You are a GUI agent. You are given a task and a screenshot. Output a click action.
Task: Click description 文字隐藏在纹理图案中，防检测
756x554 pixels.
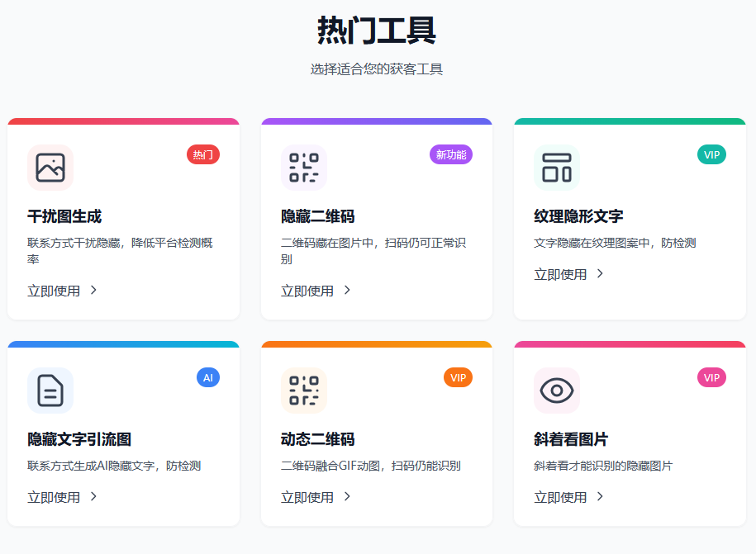pos(616,243)
